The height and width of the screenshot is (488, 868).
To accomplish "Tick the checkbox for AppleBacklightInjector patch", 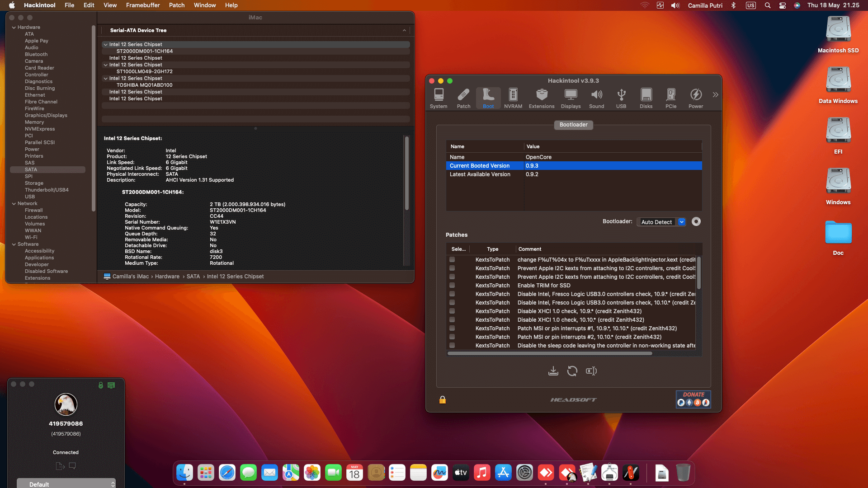I will point(452,260).
